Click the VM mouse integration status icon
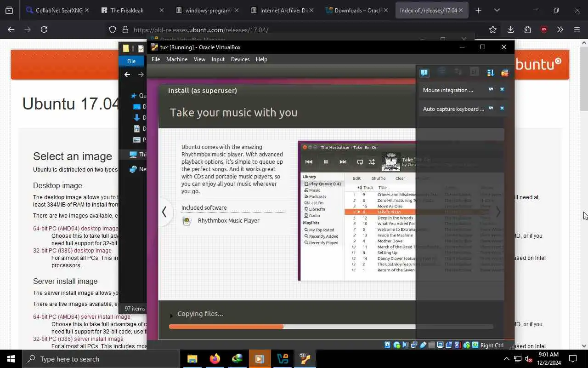The width and height of the screenshot is (588, 368). tap(467, 345)
